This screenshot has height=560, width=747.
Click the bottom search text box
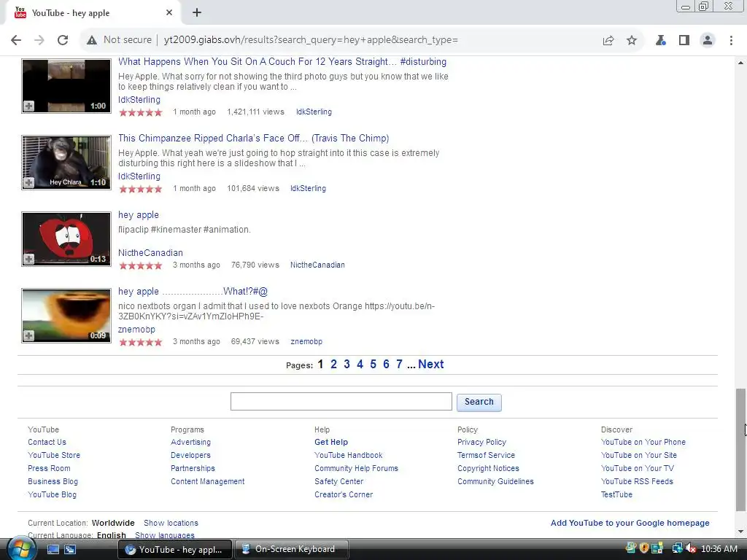341,402
